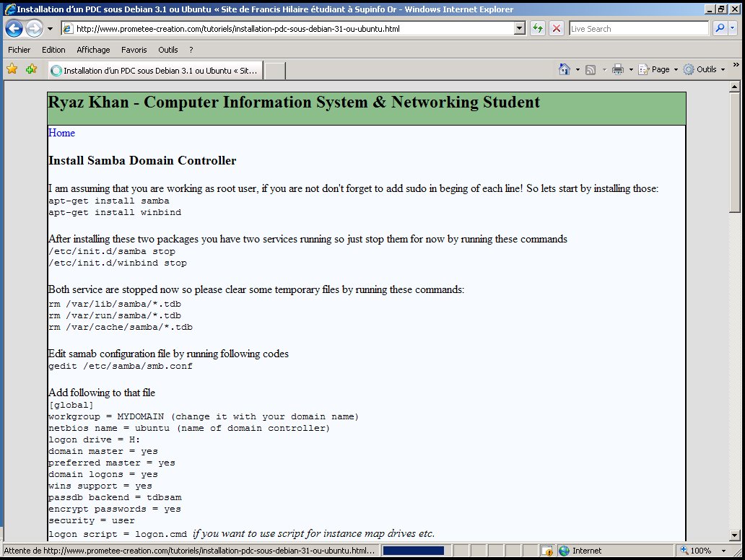Expand the address bar history dropdown
Image resolution: width=745 pixels, height=560 pixels.
click(519, 28)
